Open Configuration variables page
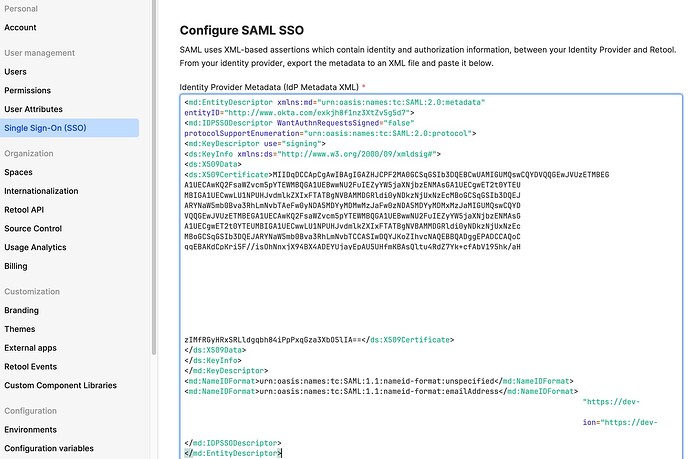This screenshot has height=459, width=690. point(49,448)
